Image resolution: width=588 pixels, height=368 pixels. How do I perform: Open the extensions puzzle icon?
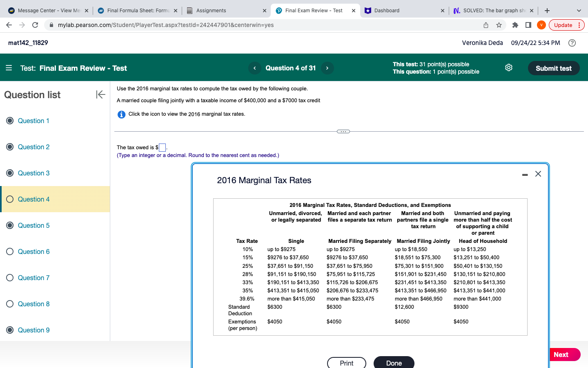515,25
